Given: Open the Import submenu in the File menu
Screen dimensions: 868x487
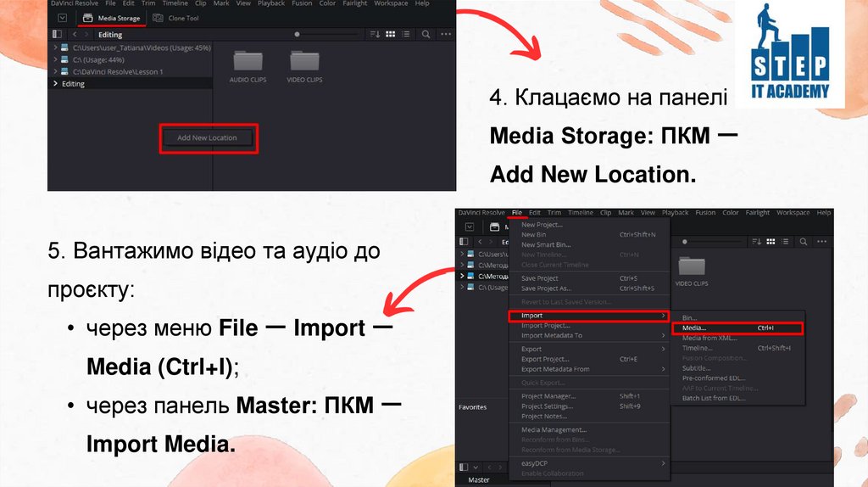Looking at the screenshot, I should coord(589,316).
